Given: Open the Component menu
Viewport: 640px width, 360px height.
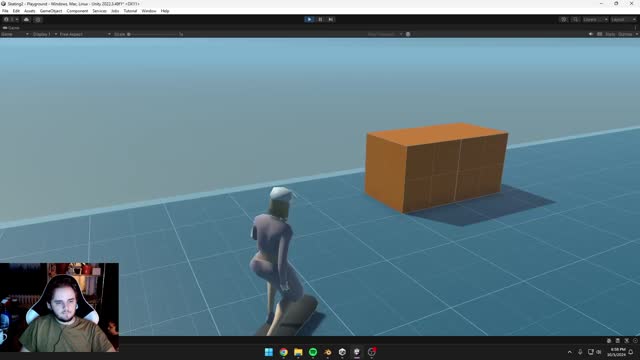Looking at the screenshot, I should [77, 11].
